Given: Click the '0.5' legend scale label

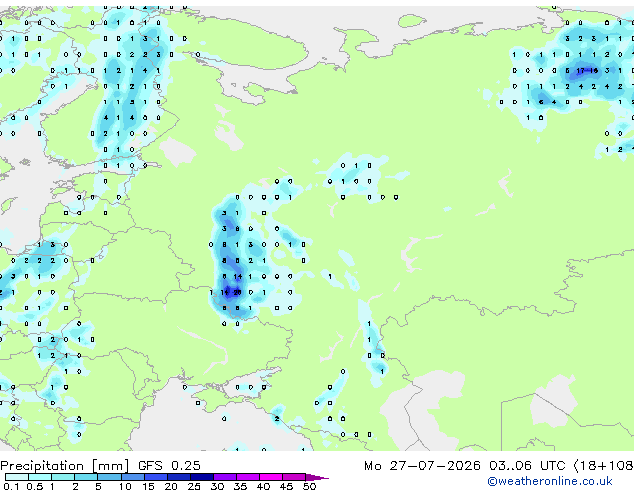Looking at the screenshot, I should point(35,486).
